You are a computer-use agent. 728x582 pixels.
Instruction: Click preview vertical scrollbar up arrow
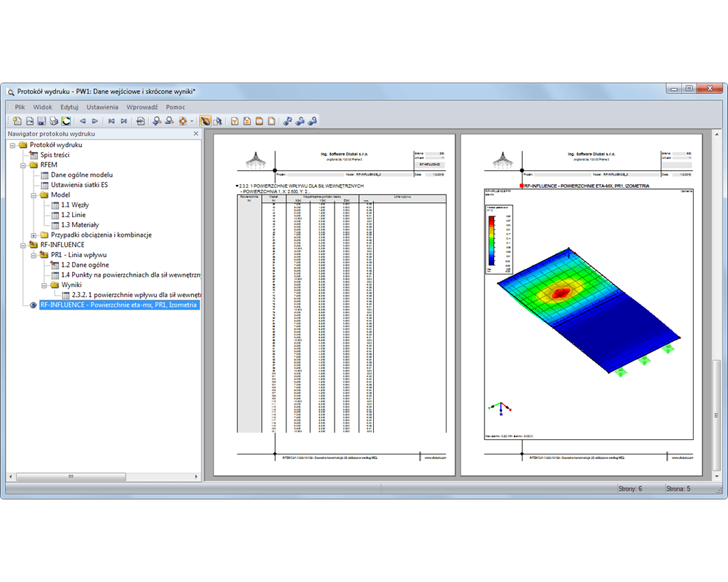[x=717, y=134]
